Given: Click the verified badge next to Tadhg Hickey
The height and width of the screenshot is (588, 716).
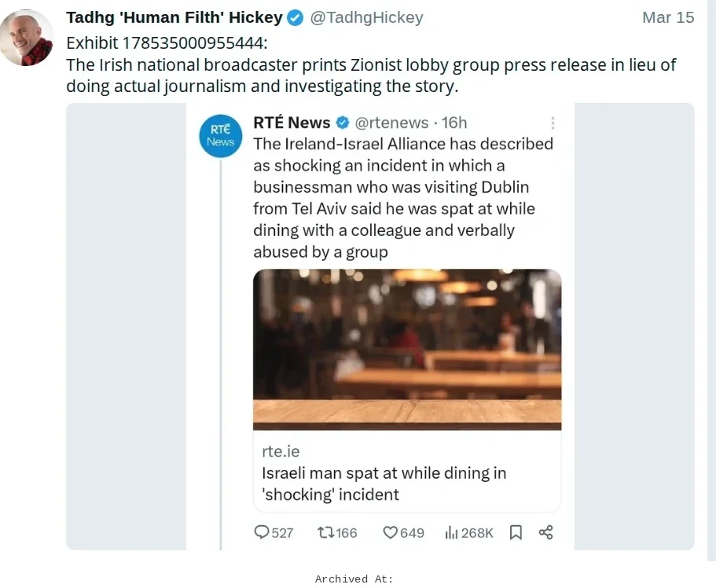Looking at the screenshot, I should [x=293, y=17].
